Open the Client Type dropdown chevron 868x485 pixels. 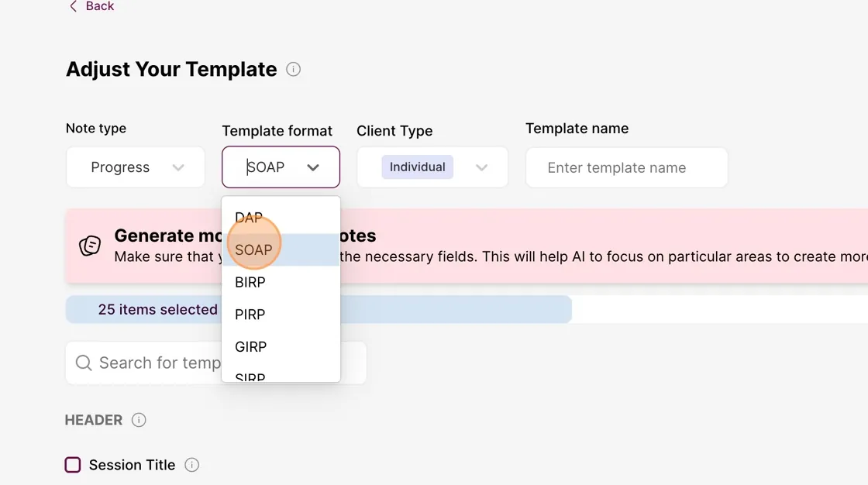pyautogui.click(x=481, y=168)
